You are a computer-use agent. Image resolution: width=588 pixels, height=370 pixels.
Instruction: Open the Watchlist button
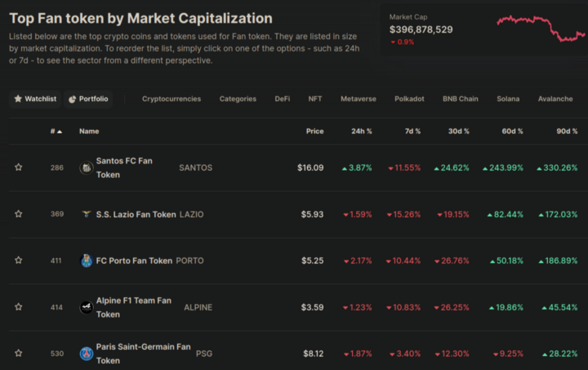(35, 99)
